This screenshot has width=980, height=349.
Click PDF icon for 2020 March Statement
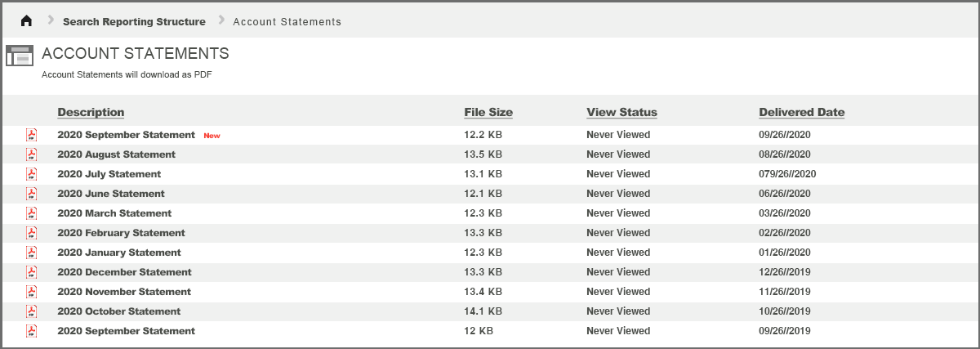click(x=32, y=213)
